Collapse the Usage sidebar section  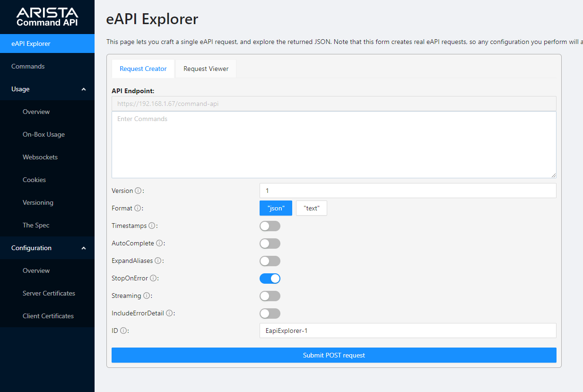point(47,89)
